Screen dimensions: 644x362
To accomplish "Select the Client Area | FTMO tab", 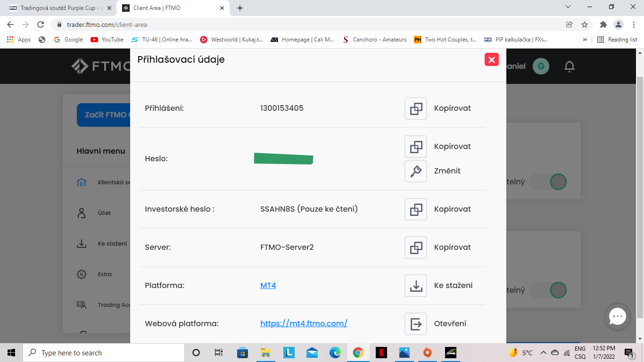I will 173,8.
